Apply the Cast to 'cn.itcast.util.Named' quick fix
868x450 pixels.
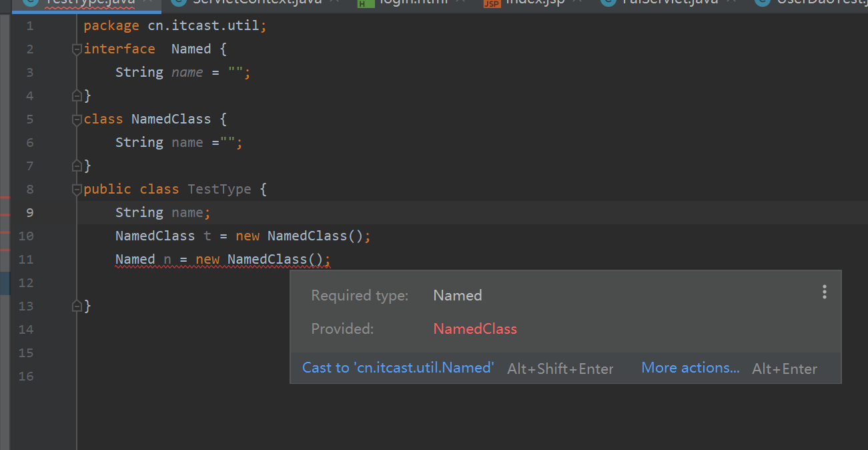coord(398,368)
